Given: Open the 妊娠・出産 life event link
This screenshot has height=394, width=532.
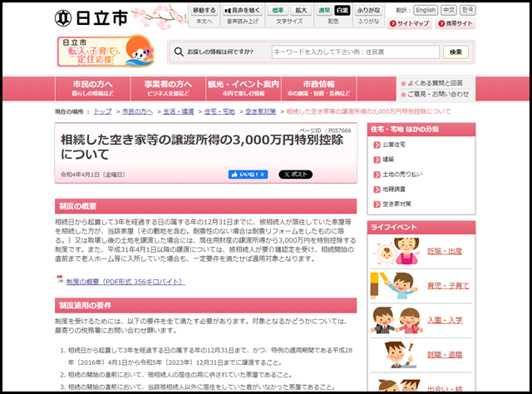Looking at the screenshot, I should (445, 251).
